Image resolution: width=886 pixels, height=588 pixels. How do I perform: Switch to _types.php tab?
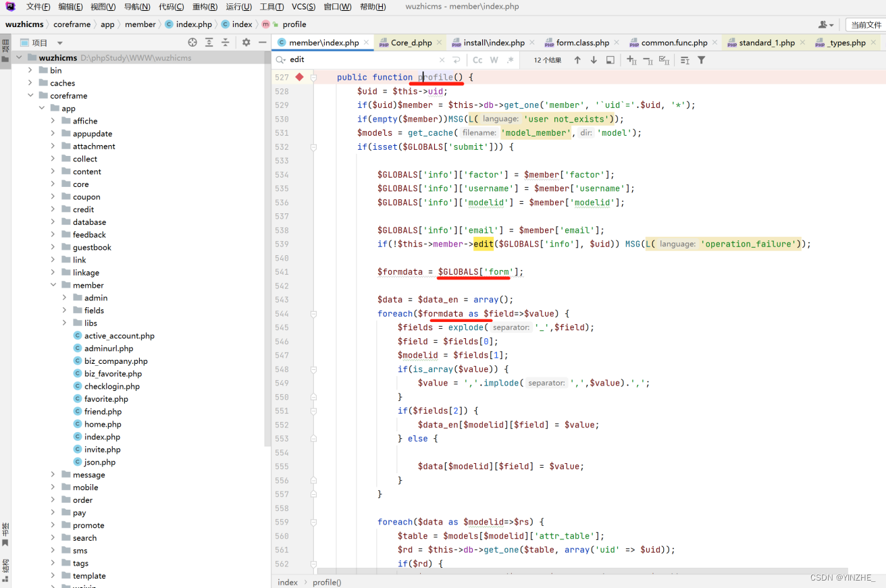[846, 43]
